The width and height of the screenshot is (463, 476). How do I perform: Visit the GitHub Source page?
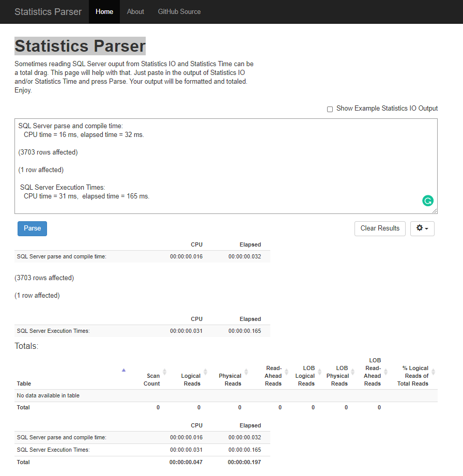tap(179, 11)
